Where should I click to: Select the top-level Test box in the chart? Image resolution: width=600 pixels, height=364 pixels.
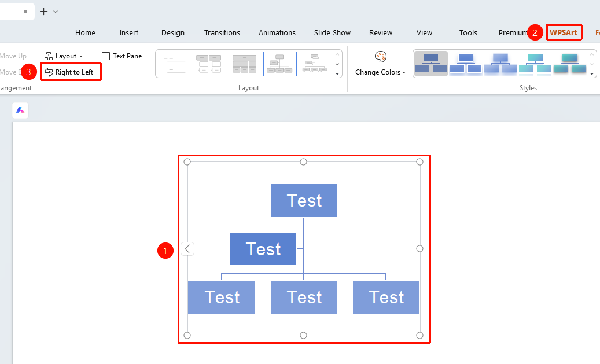(x=304, y=201)
